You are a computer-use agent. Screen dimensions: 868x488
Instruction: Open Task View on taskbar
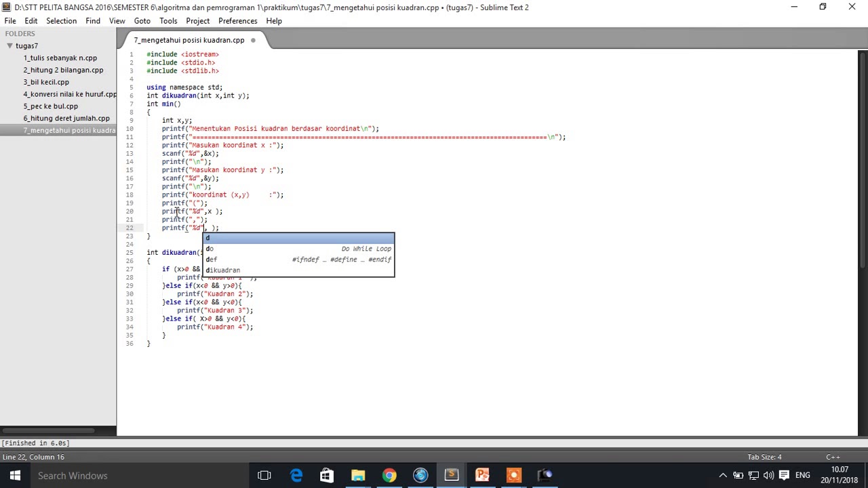point(264,476)
